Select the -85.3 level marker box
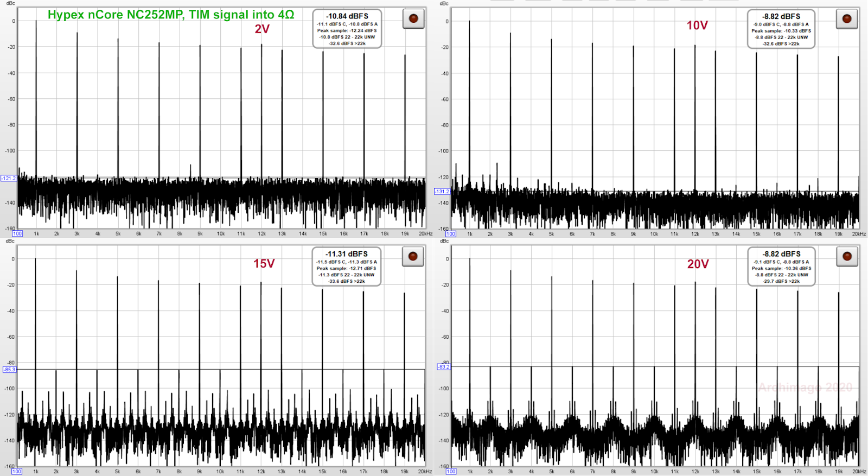 pyautogui.click(x=9, y=370)
